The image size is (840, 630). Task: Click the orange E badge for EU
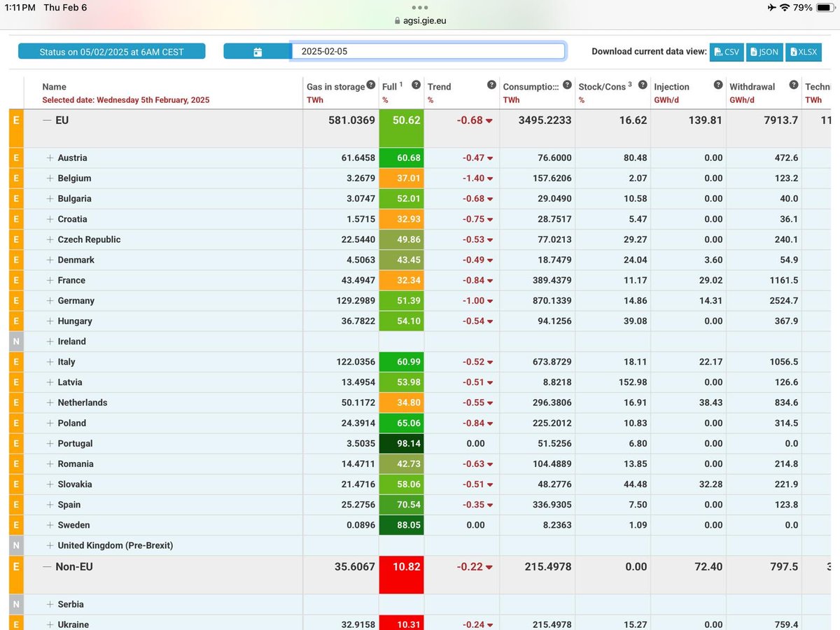16,128
